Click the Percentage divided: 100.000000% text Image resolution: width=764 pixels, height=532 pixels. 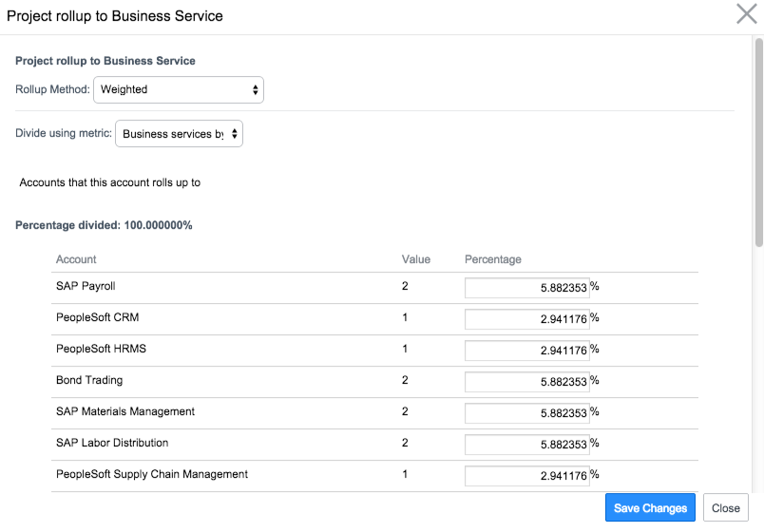coord(104,225)
